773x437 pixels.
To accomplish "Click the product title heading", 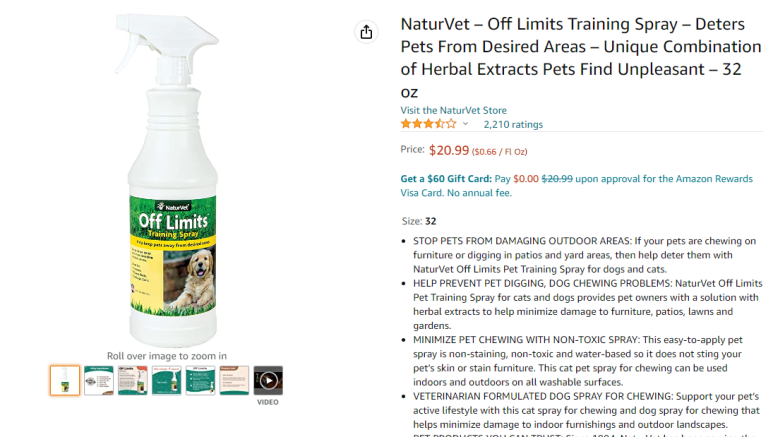I will [581, 58].
